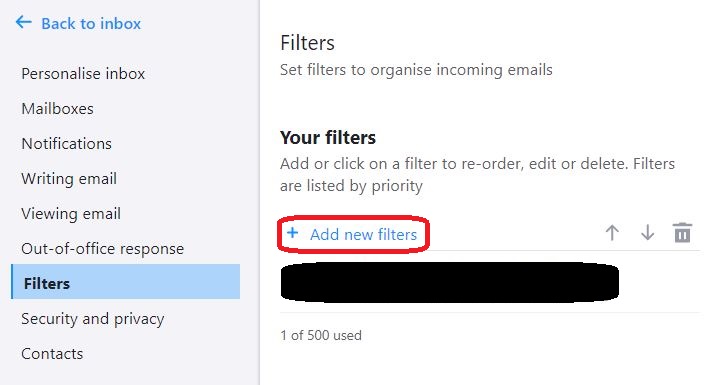Open Security and privacy settings
This screenshot has height=385, width=719.
93,319
